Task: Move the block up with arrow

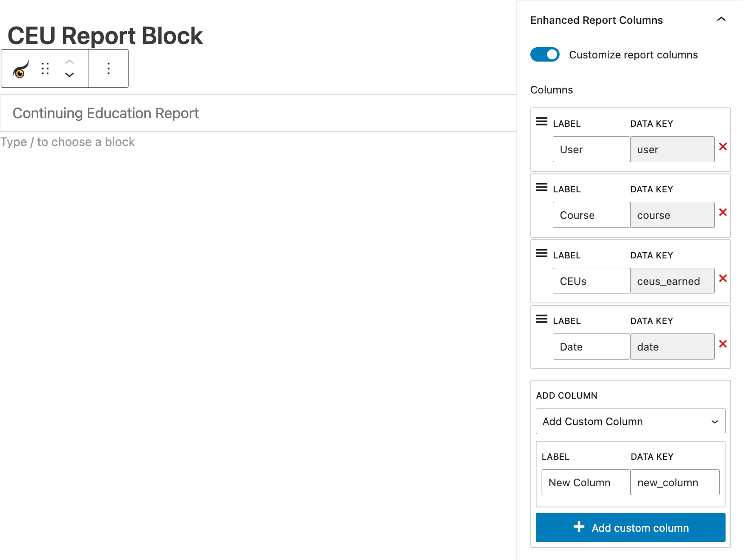Action: (70, 62)
